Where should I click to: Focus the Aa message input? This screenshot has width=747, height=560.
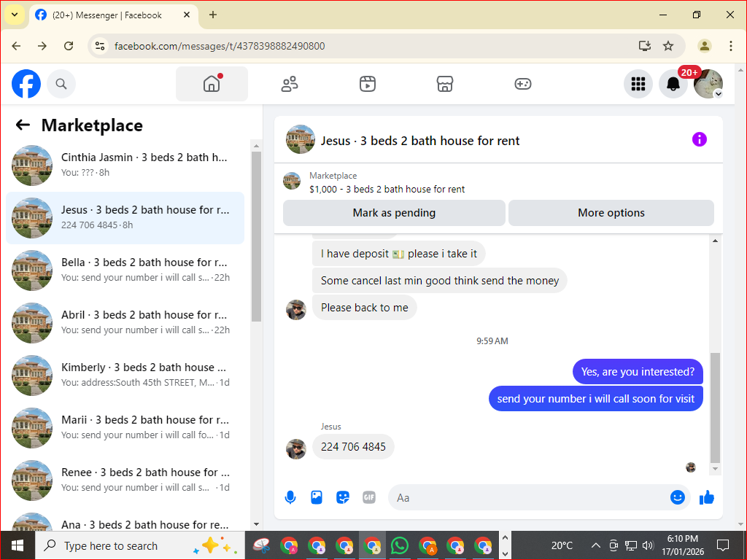tap(529, 497)
